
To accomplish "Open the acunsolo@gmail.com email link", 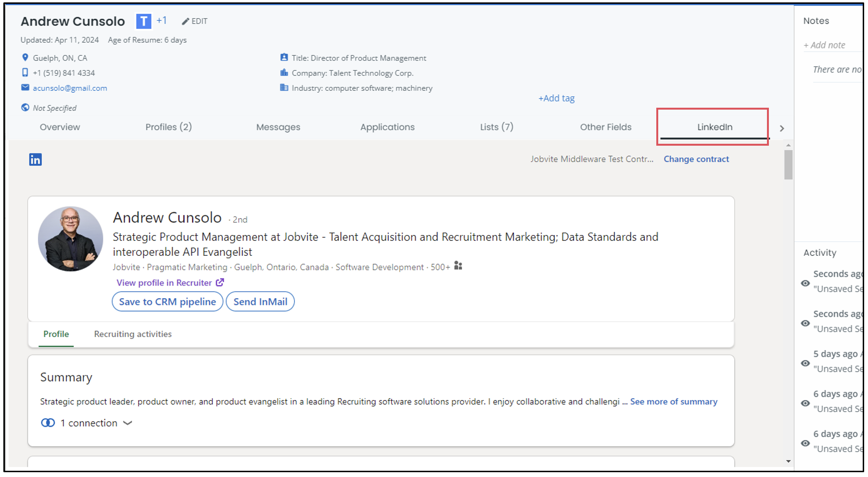I will pos(70,88).
